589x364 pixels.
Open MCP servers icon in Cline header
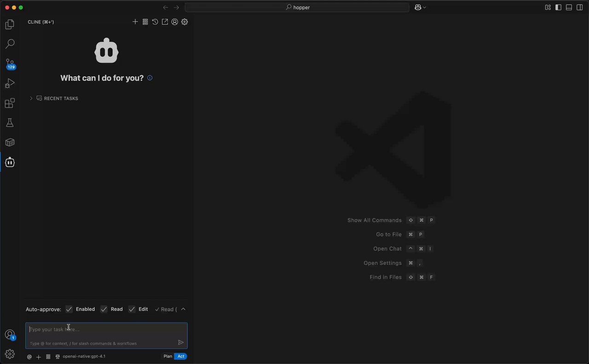coord(145,22)
